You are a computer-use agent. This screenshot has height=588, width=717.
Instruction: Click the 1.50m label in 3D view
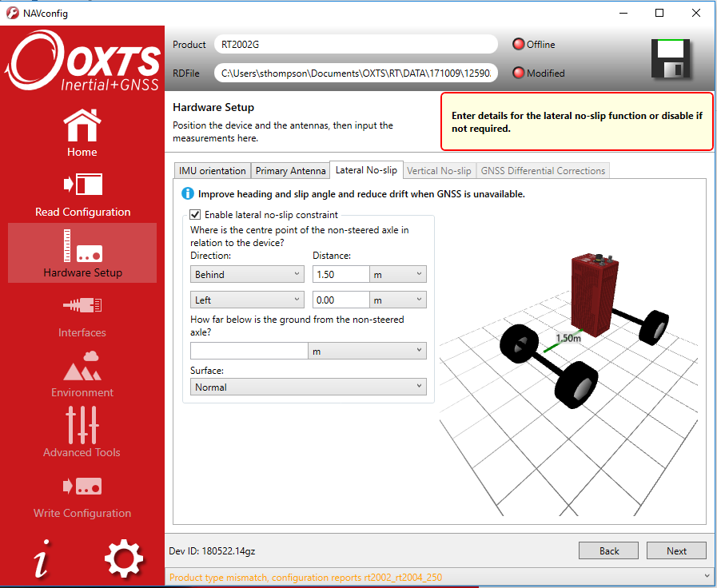pyautogui.click(x=568, y=338)
